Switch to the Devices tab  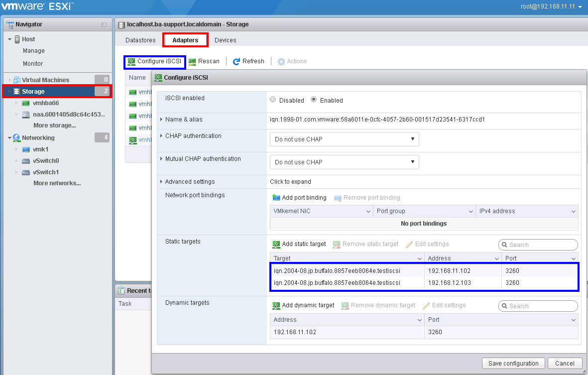click(225, 40)
